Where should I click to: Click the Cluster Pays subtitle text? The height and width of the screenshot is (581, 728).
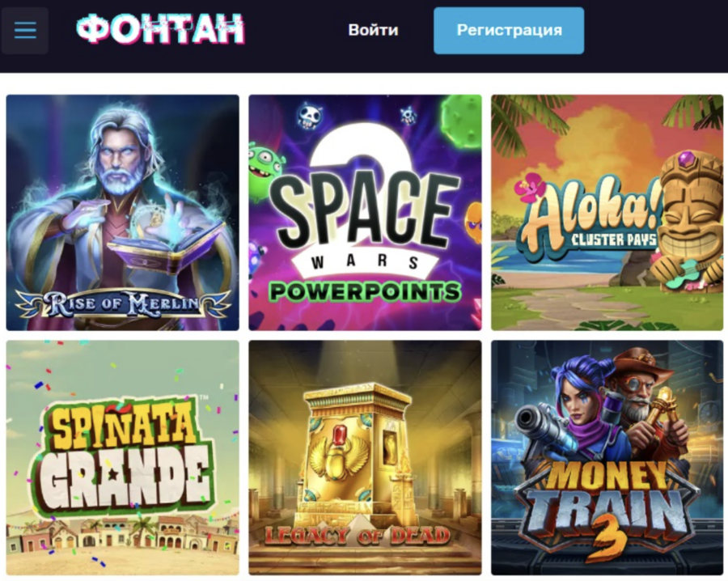[x=614, y=240]
